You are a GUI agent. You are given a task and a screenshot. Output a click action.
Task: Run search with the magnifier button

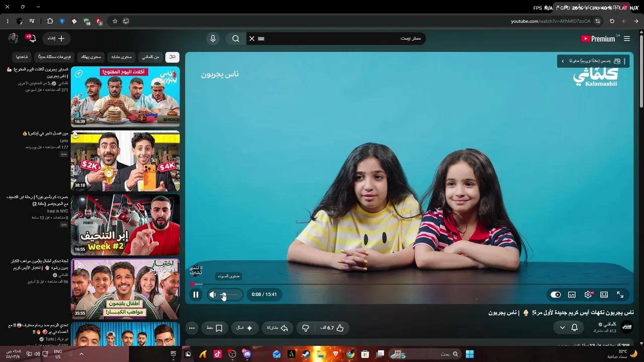pyautogui.click(x=235, y=39)
